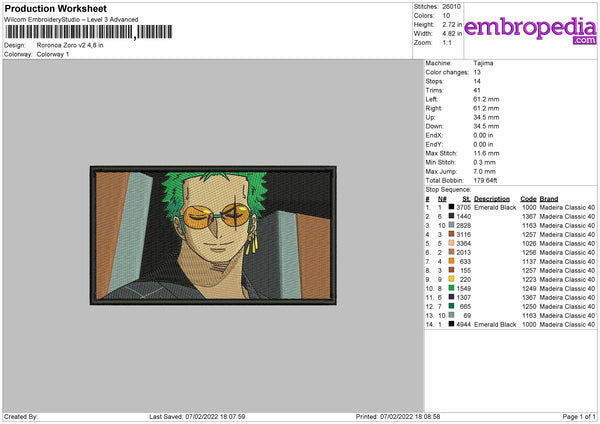Click the Description column header

click(x=492, y=199)
